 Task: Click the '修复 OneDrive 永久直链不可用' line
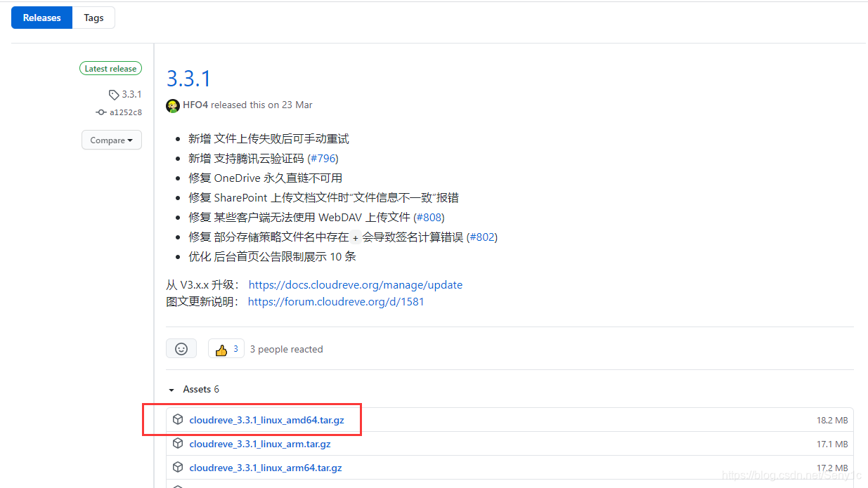(266, 178)
